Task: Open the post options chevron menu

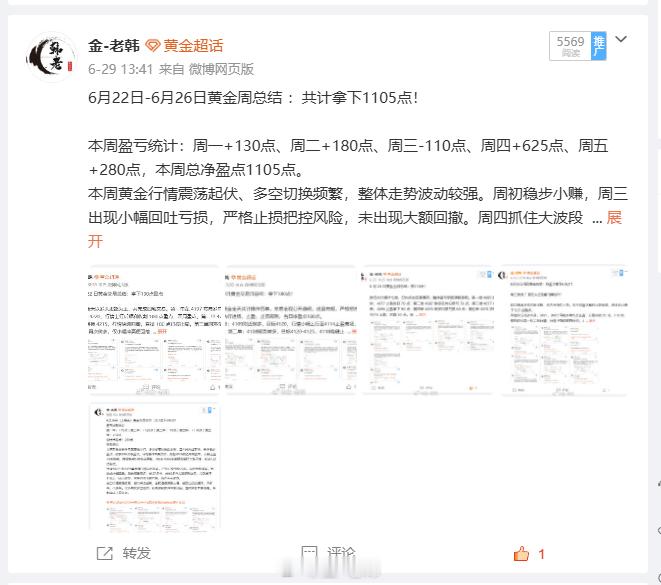Action: coord(621,39)
